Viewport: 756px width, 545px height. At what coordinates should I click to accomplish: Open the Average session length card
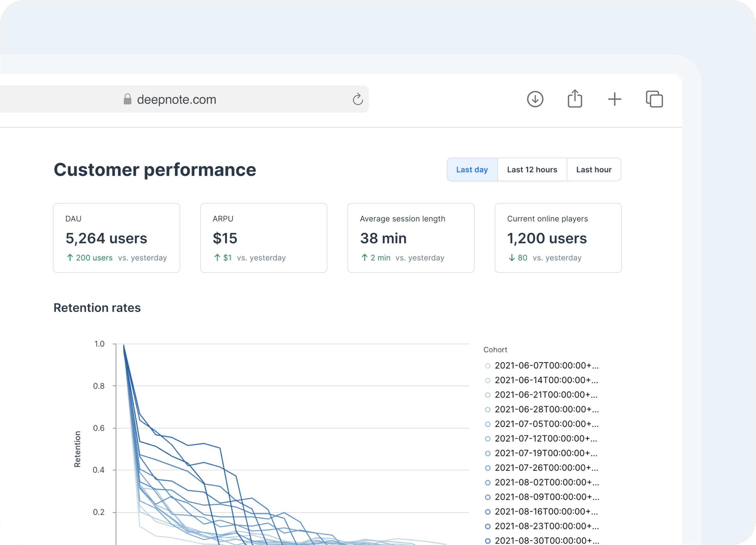coord(411,238)
